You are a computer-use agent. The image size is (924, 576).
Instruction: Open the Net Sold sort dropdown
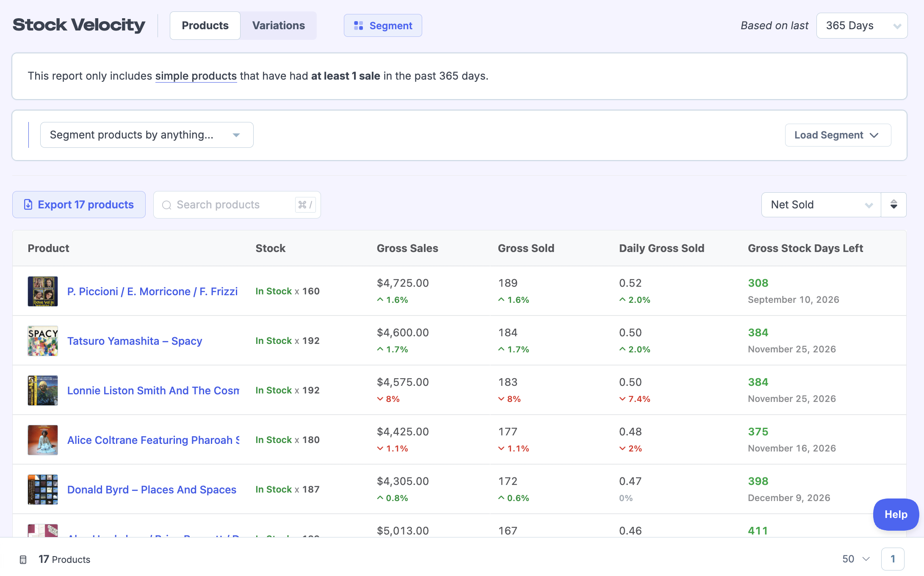821,205
